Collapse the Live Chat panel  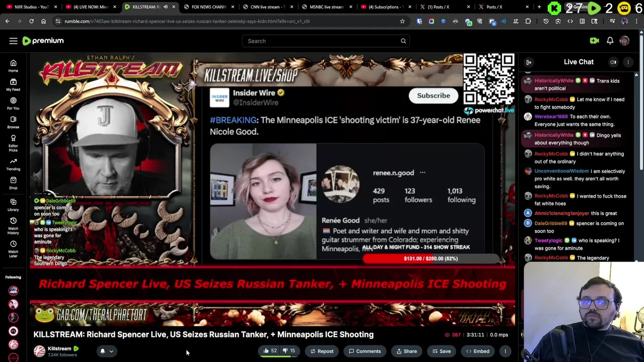pyautogui.click(x=529, y=62)
